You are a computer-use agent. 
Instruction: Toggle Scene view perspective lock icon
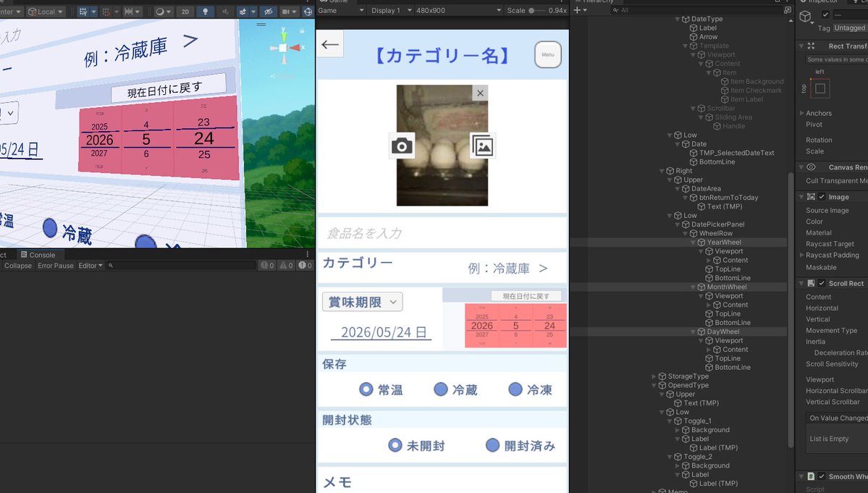point(303,30)
